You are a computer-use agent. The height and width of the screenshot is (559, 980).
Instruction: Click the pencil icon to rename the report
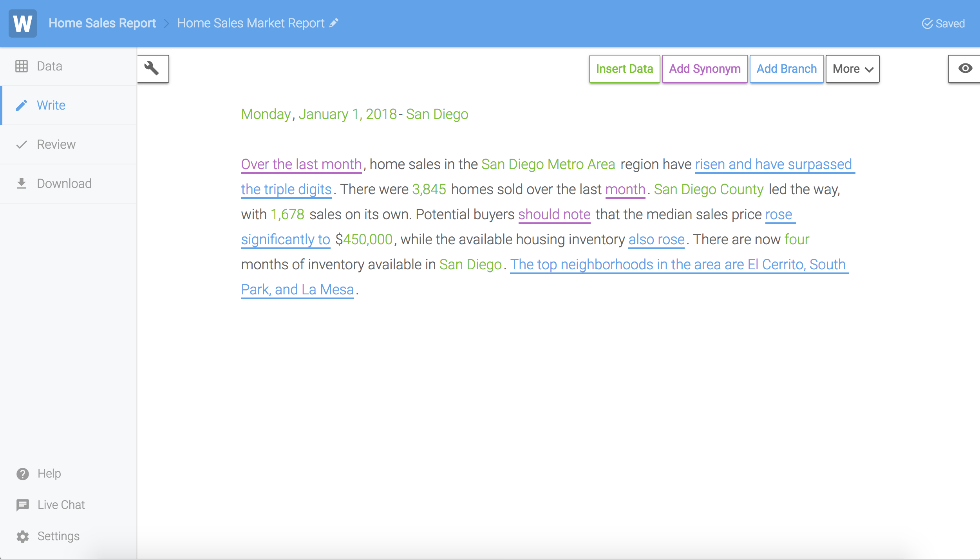[334, 23]
